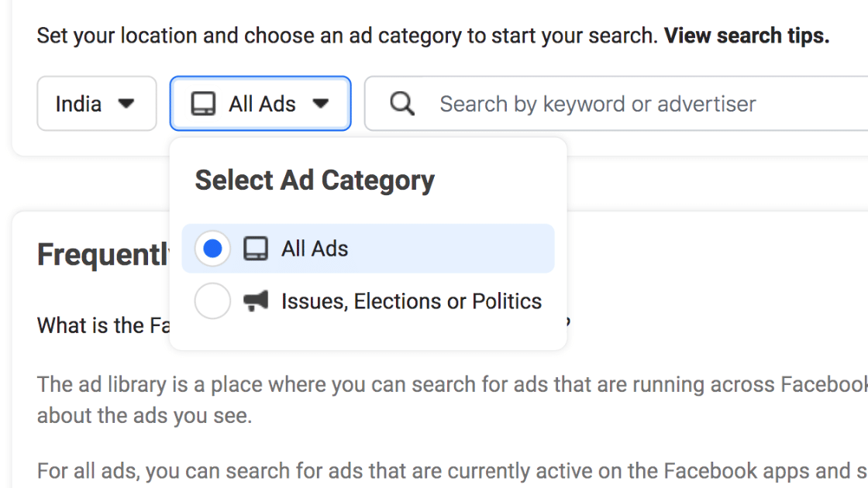Click the magnifying glass search icon
868x488 pixels.
pos(401,103)
